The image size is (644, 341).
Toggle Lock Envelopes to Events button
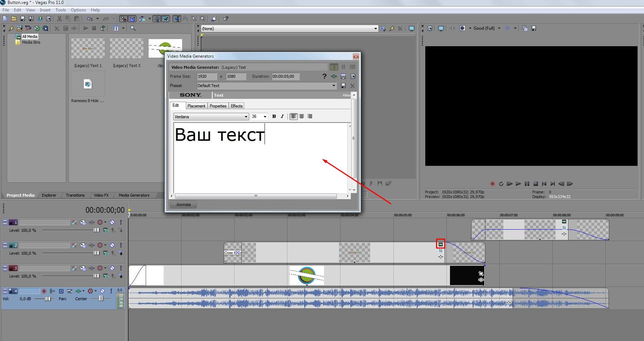[x=157, y=19]
